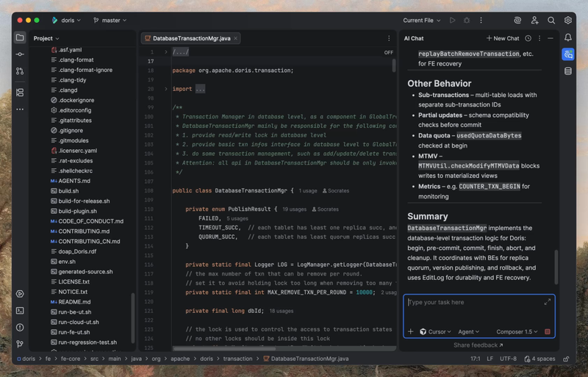Viewport: 588px width, 377px height.
Task: Open the Agent mode dropdown
Action: click(x=468, y=331)
